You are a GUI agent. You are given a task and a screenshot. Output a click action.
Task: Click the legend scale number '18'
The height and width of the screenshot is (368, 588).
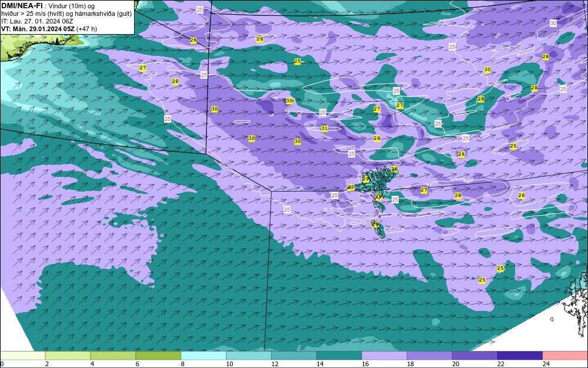410,364
